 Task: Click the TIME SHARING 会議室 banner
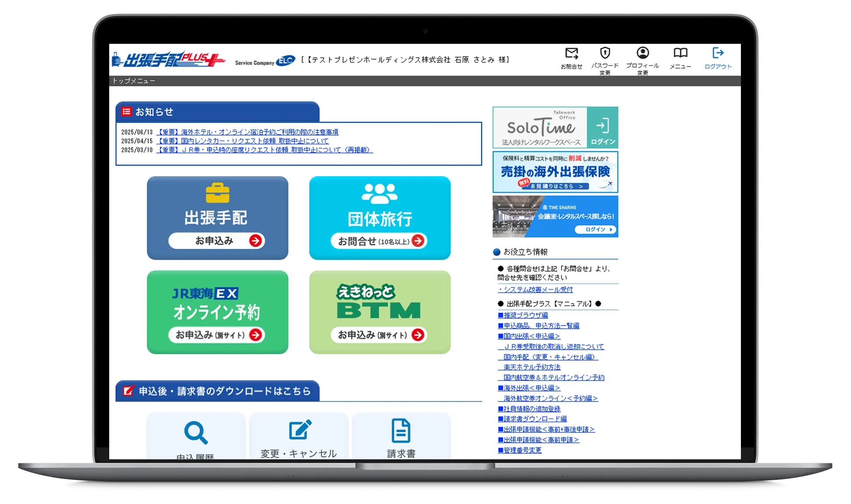coord(555,217)
